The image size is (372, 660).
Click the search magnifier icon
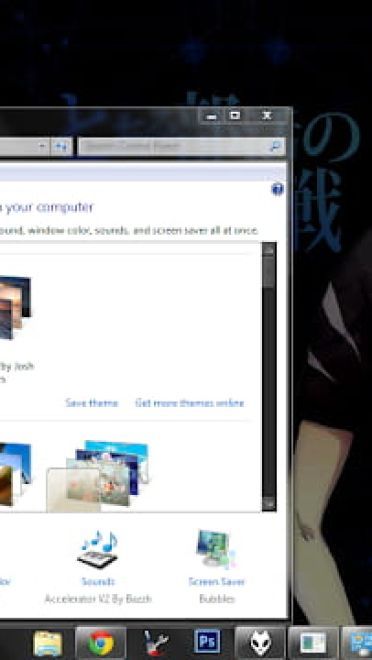point(275,146)
